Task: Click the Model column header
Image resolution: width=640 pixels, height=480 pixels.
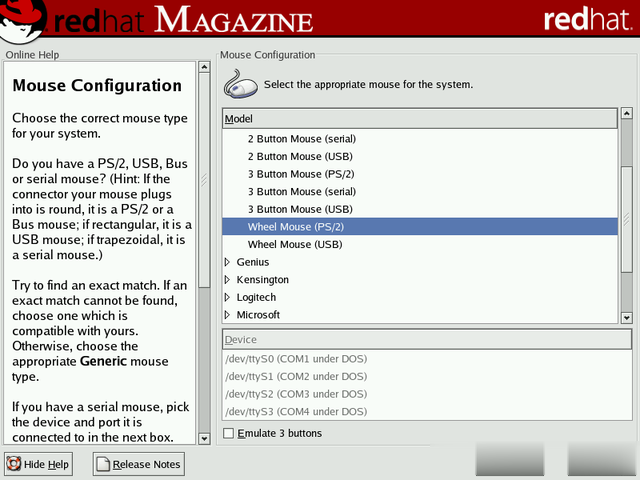Action: point(420,118)
